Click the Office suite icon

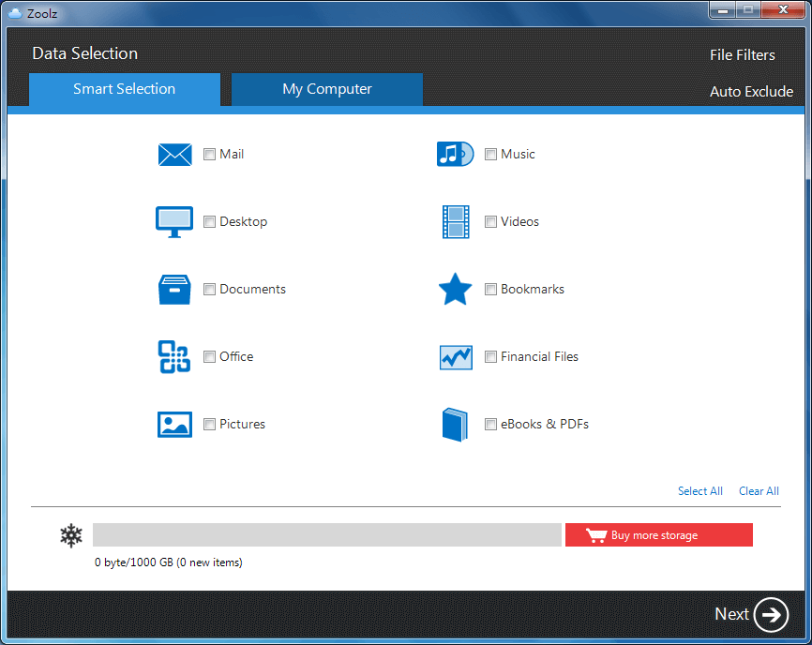point(174,357)
